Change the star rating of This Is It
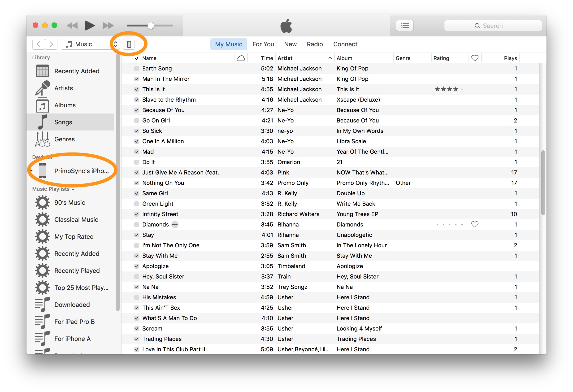Image resolution: width=573 pixels, height=392 pixels. click(448, 89)
